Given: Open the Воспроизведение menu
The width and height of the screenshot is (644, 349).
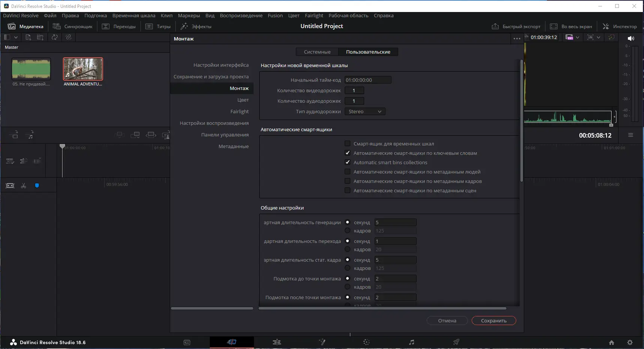Looking at the screenshot, I should coord(241,15).
